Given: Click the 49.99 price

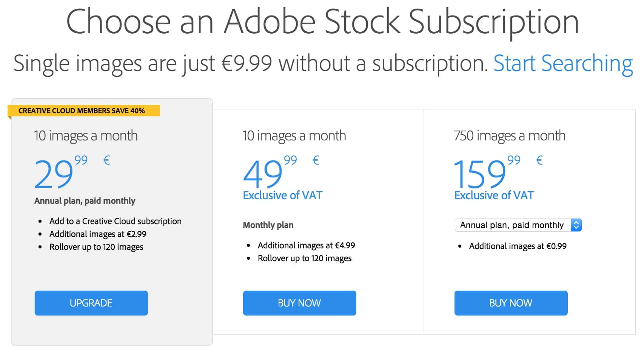Looking at the screenshot, I should pos(270,172).
